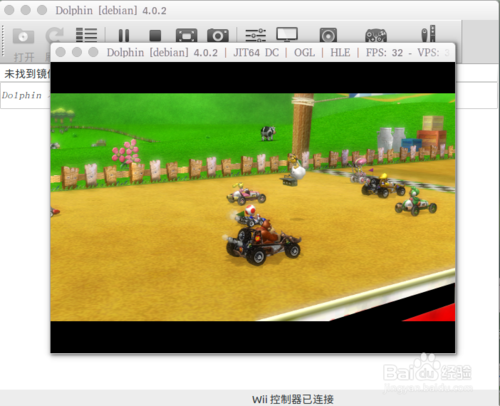Close the game render window
Image resolution: width=500 pixels, height=406 pixels.
point(60,52)
